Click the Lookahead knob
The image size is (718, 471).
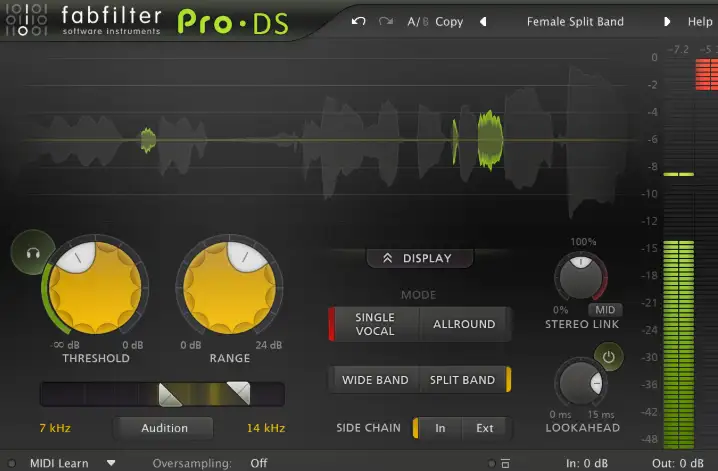click(581, 383)
